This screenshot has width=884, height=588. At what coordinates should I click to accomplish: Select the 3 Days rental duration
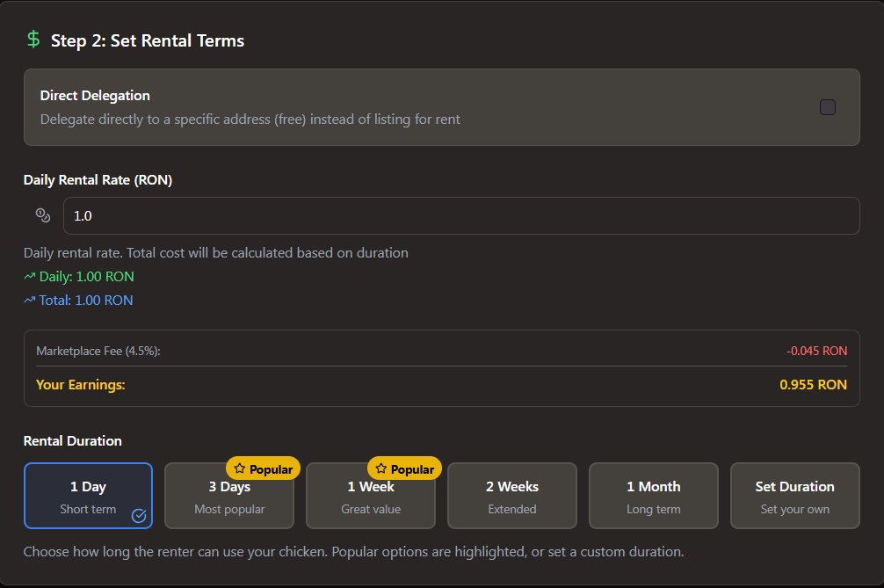229,497
